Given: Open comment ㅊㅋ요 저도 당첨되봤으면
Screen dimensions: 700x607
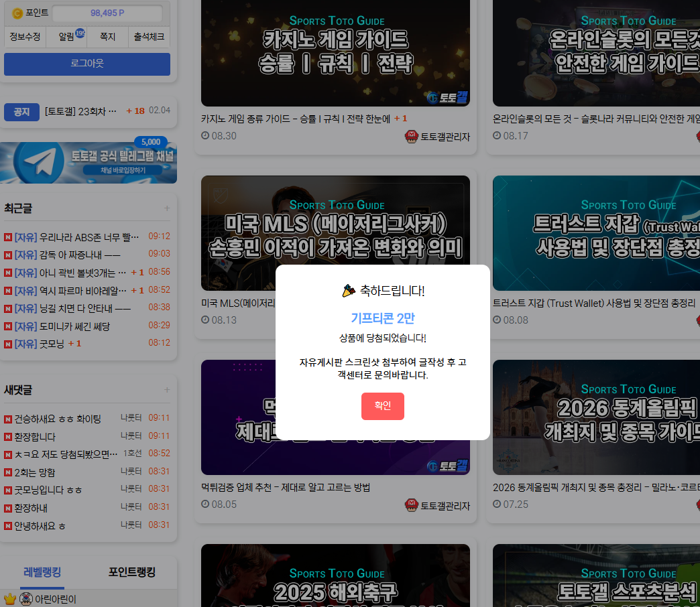Looking at the screenshot, I should [66, 454].
